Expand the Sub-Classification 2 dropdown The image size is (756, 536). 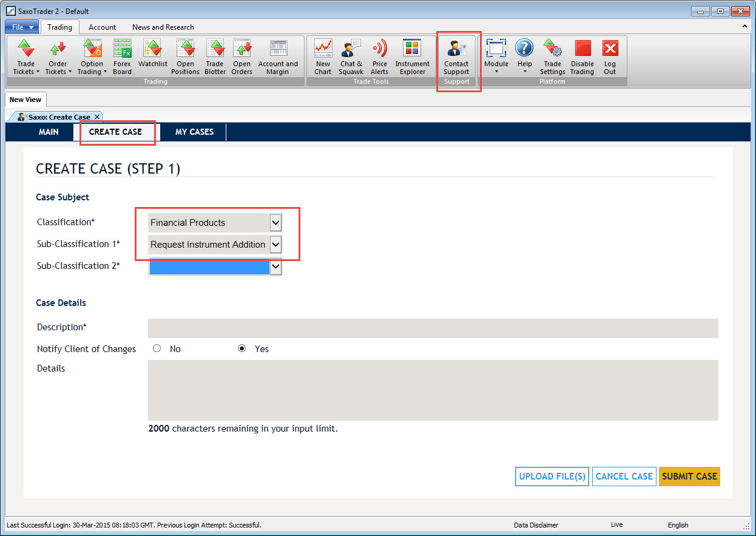275,266
